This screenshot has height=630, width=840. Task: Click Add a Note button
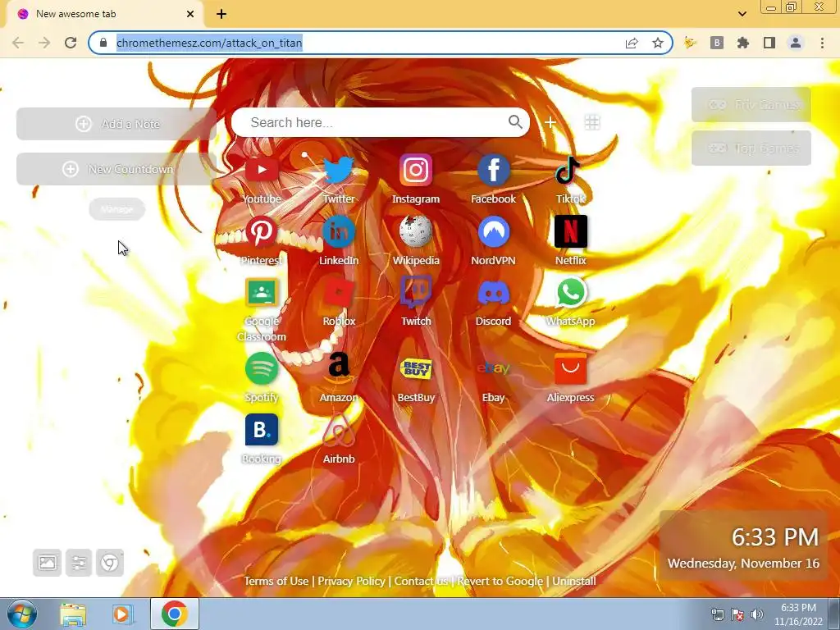pyautogui.click(x=116, y=124)
